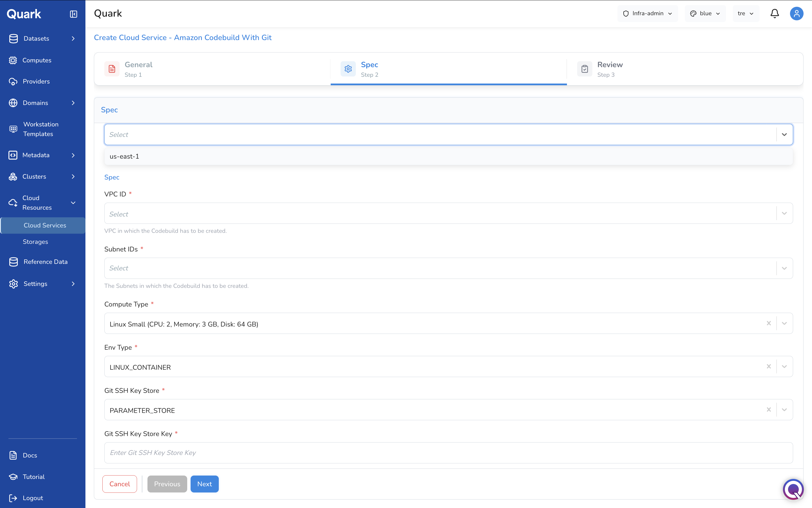Screen dimensions: 812x508
Task: Click the Settings gear icon in sidebar
Action: click(x=14, y=284)
